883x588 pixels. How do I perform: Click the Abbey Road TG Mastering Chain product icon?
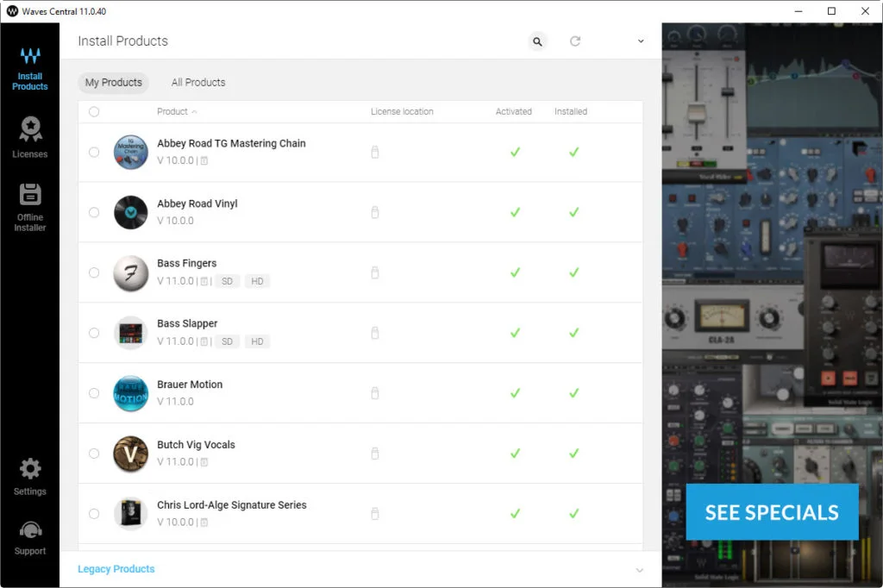[x=131, y=152]
